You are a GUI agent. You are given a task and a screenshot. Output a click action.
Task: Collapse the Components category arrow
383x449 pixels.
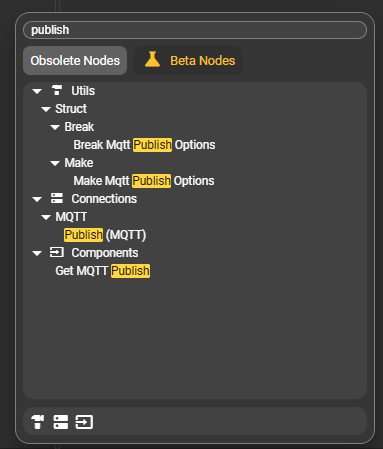coord(37,253)
